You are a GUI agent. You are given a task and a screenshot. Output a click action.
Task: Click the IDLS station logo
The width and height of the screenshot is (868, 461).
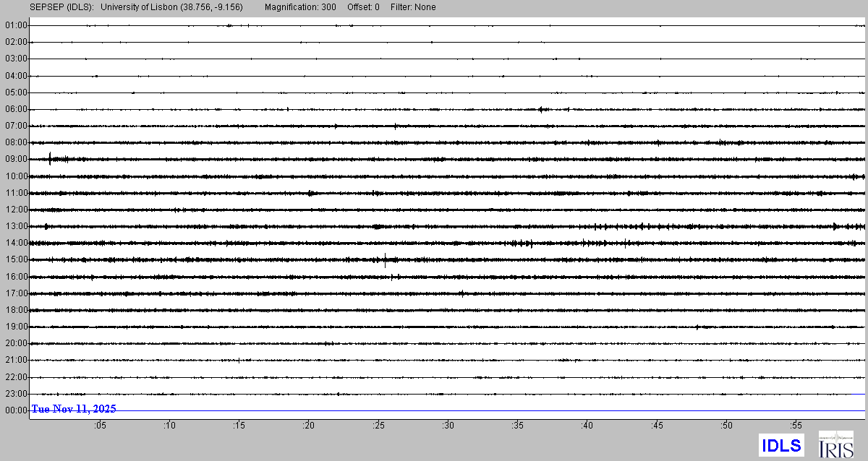pos(781,445)
